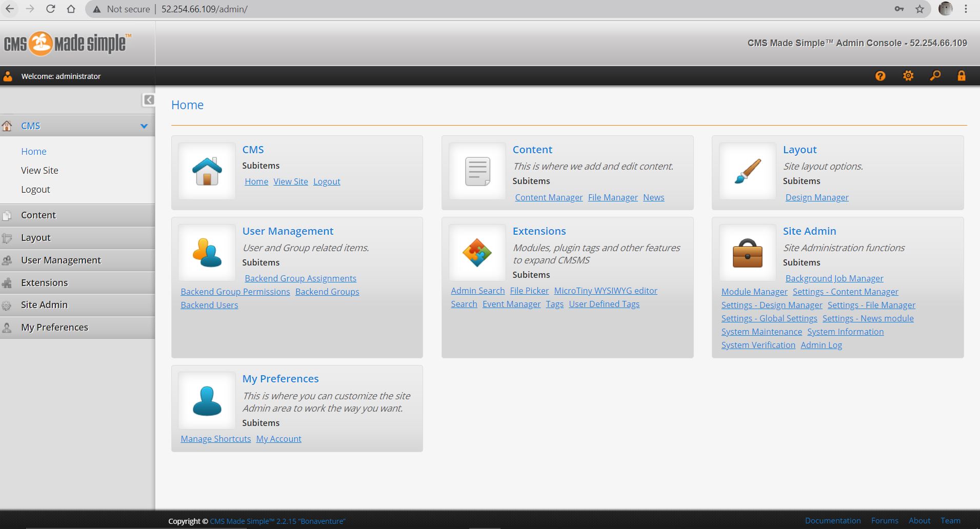Click the orange padlock logout icon
Screen dimensions: 980x529
tap(961, 76)
